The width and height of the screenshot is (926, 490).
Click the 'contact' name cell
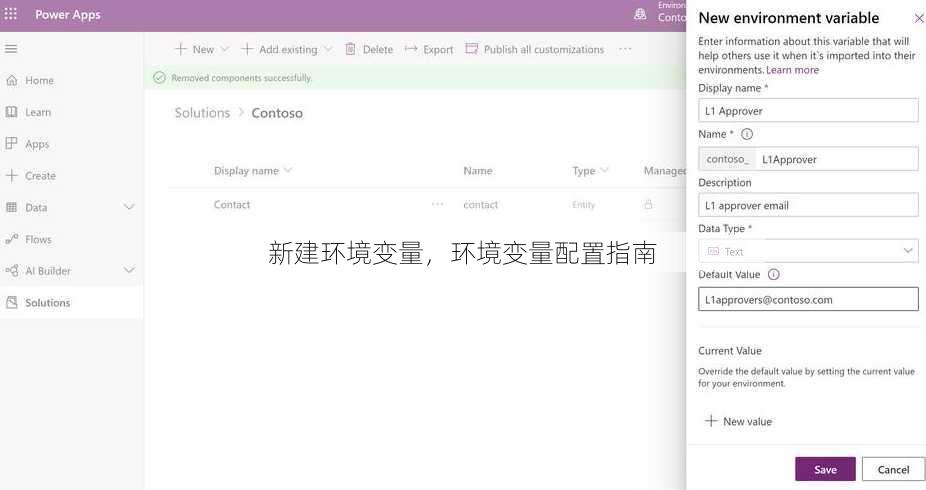480,204
